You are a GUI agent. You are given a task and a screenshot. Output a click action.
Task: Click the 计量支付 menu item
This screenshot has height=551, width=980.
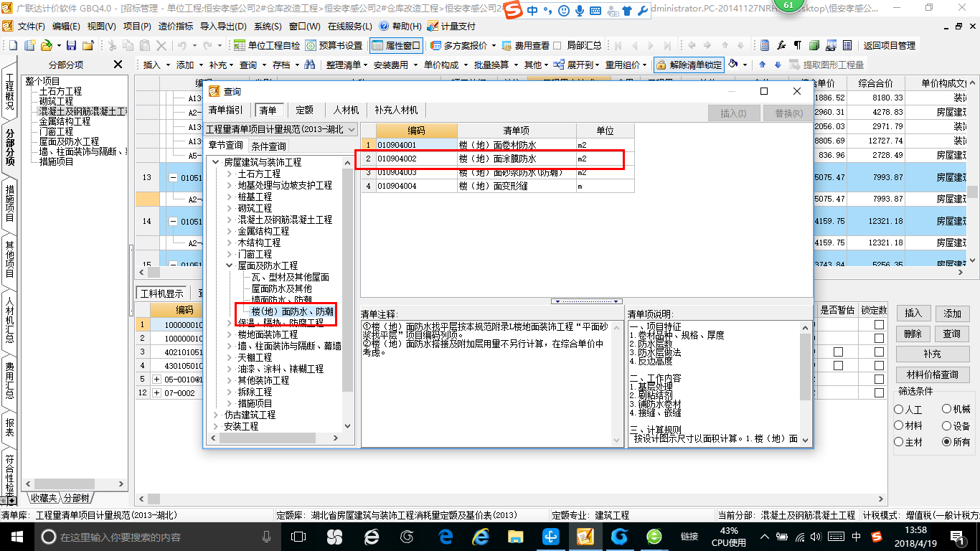(451, 26)
